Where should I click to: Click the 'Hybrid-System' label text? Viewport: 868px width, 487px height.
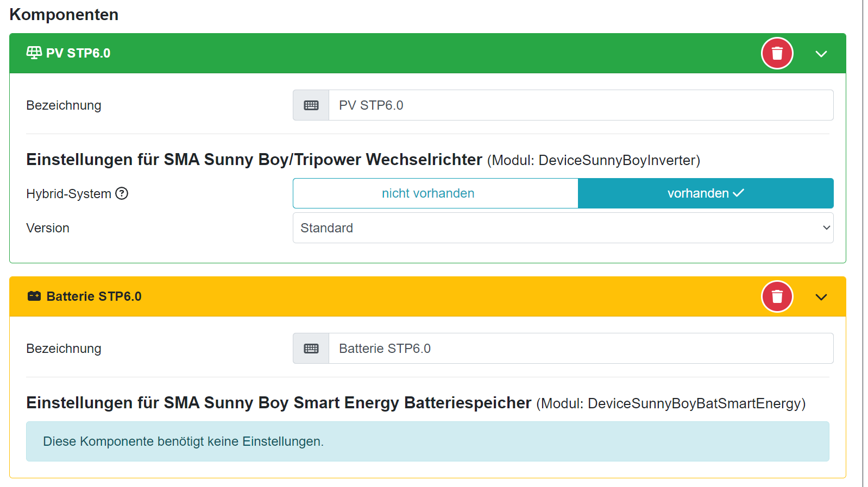(x=68, y=194)
